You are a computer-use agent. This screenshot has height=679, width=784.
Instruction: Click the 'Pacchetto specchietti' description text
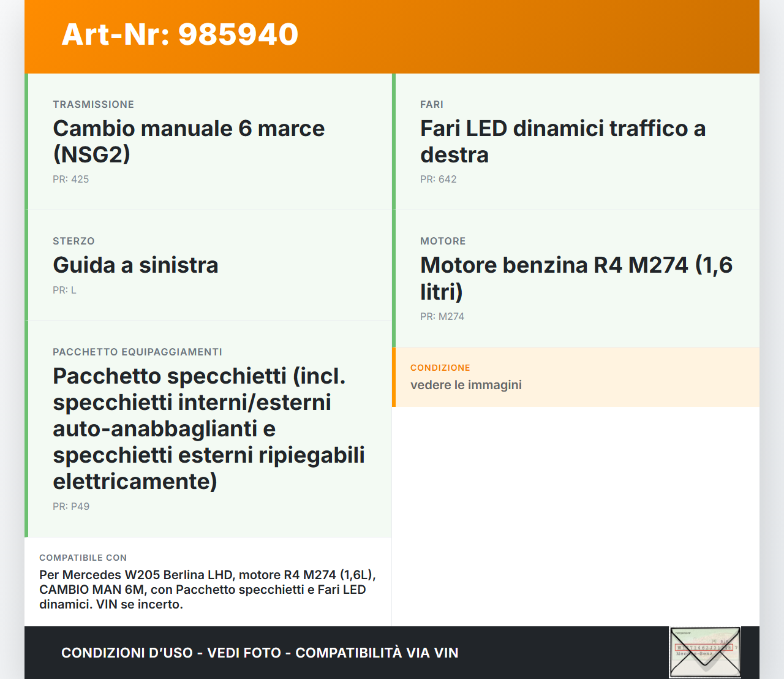coord(208,429)
